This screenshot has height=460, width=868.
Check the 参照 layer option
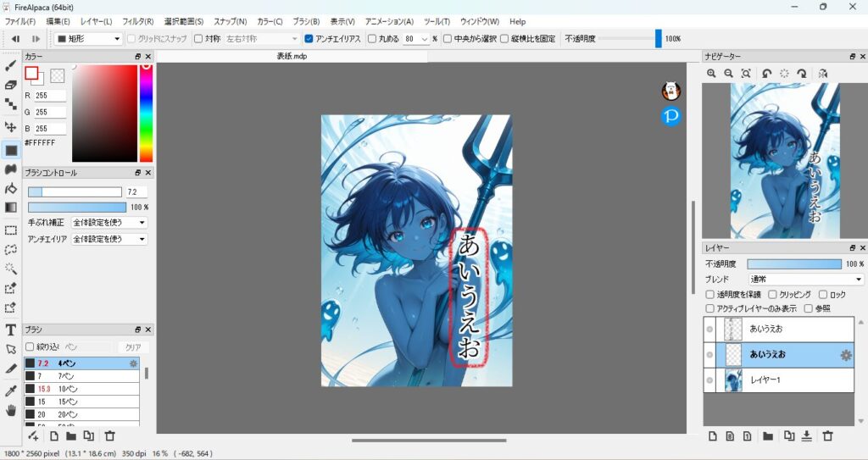click(x=808, y=308)
